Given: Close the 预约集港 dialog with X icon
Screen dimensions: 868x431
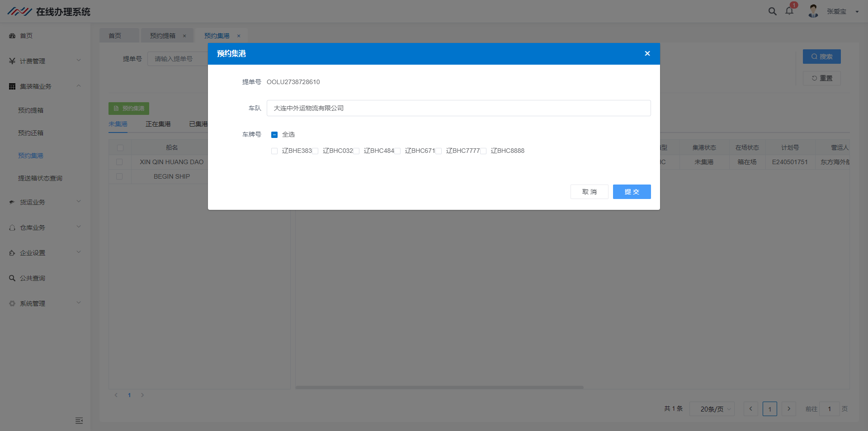Looking at the screenshot, I should [647, 53].
